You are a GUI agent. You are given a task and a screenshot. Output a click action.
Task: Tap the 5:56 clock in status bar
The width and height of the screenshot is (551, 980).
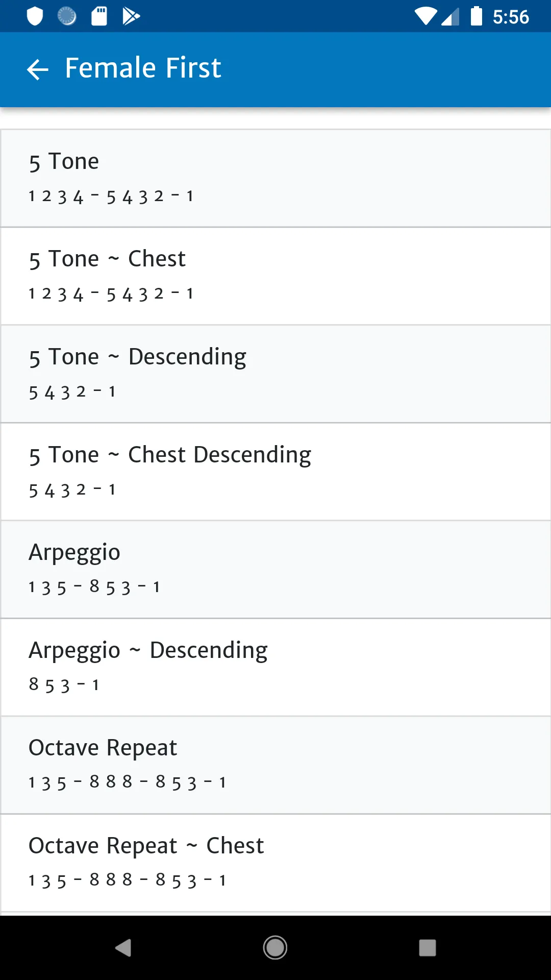click(511, 17)
